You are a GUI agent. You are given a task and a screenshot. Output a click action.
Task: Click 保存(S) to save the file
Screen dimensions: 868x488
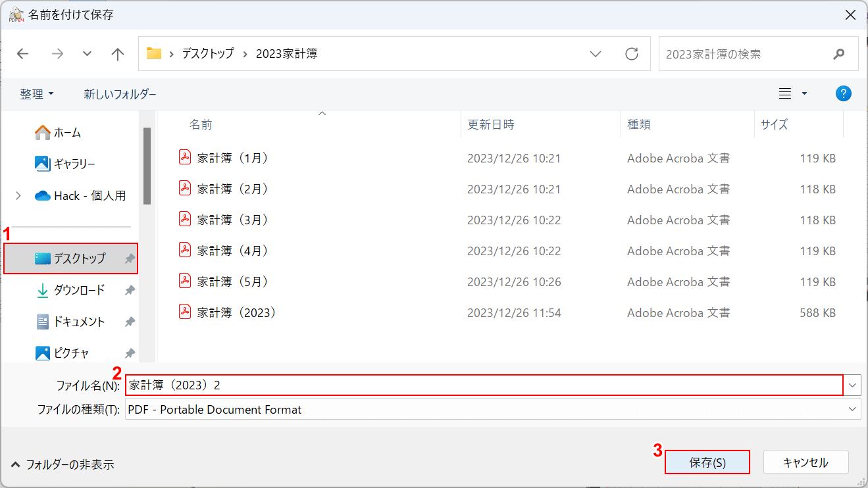[x=707, y=462]
